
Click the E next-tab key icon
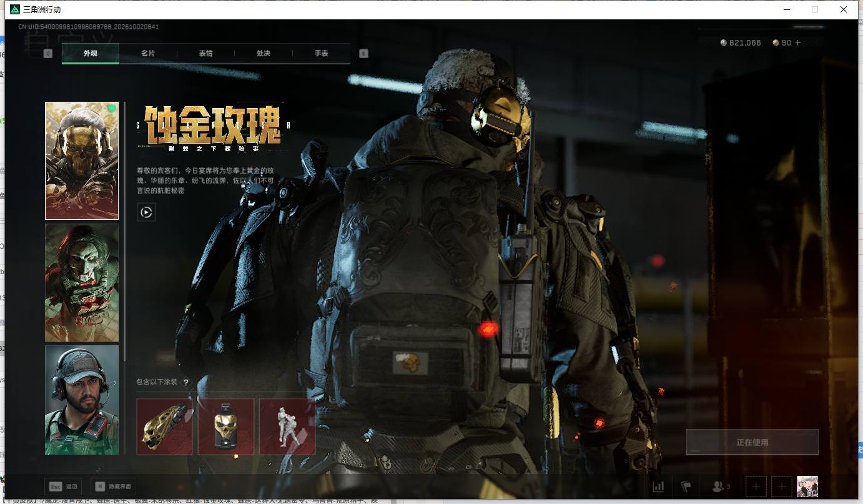(x=364, y=54)
